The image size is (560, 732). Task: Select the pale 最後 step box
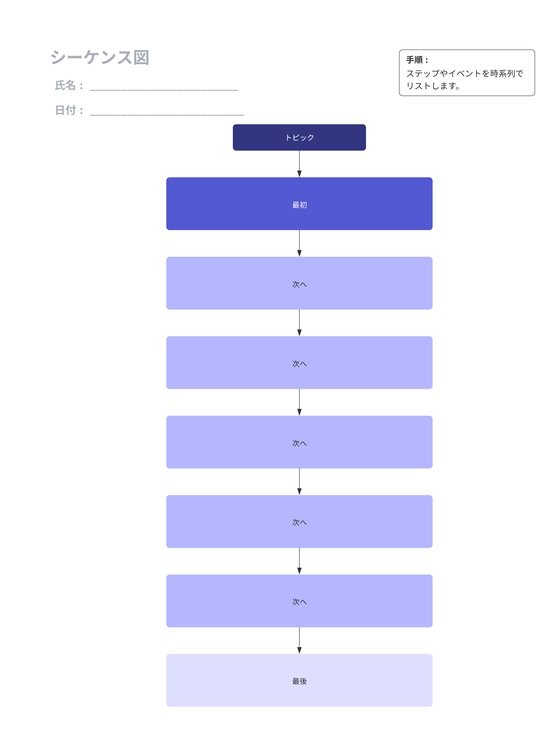point(299,680)
